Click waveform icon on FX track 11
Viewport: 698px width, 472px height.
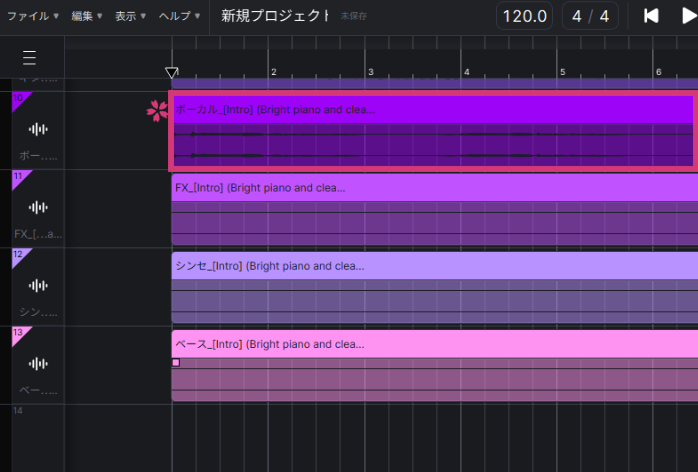pos(38,207)
